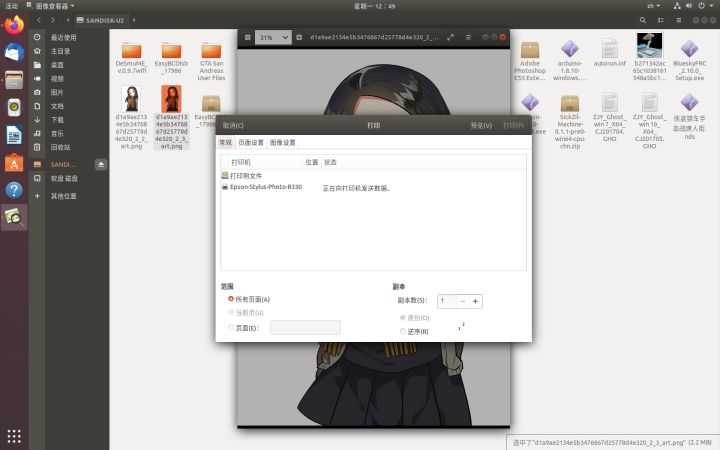This screenshot has width=720, height=450.
Task: Open the zh input language dropdown
Action: pos(653,6)
